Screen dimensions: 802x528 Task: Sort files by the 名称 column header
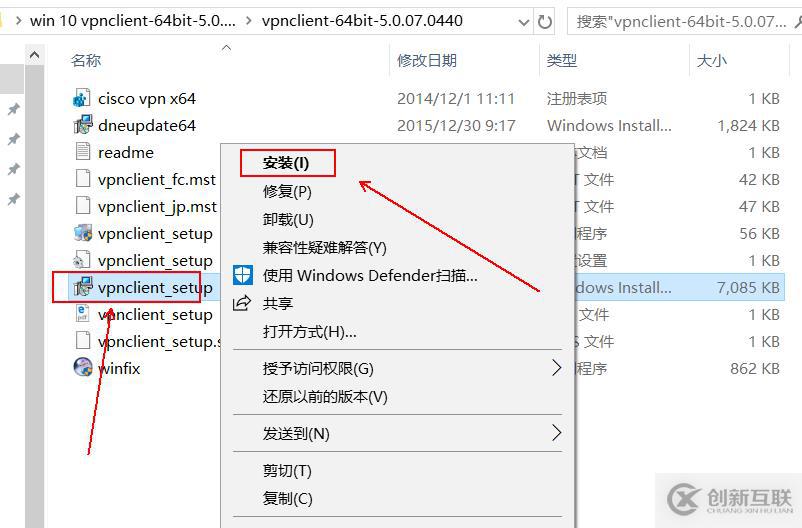86,60
